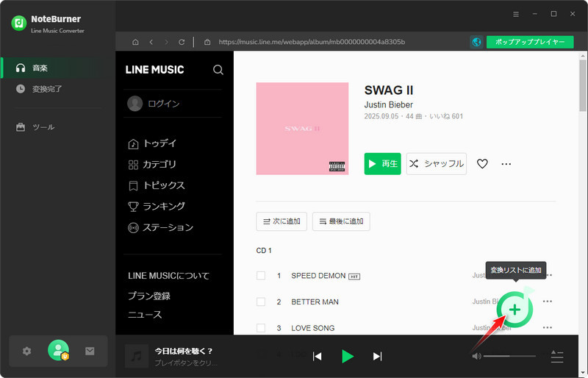Go to home page in browser toolbar
The image size is (588, 378).
135,42
